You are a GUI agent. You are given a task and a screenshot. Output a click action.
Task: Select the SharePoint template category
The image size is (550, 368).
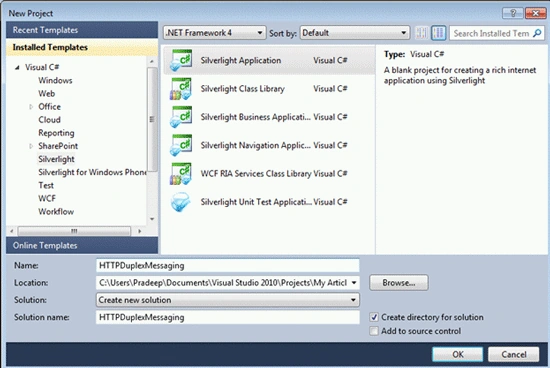[58, 146]
